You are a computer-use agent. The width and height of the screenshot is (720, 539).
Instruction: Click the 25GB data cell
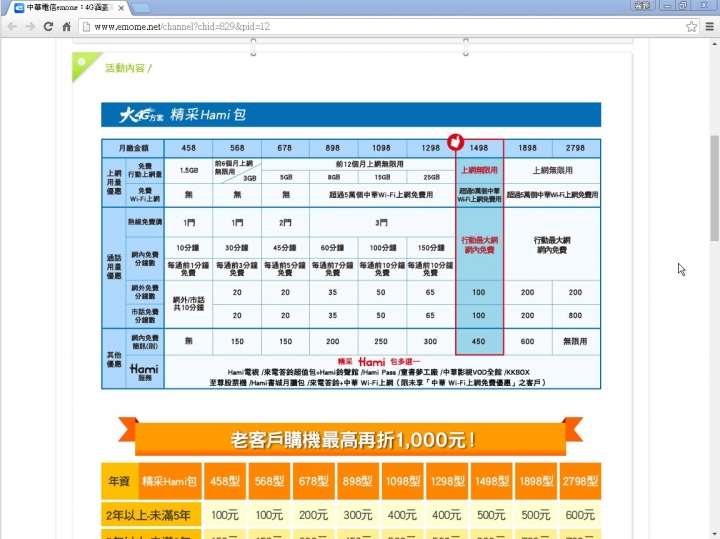pos(431,177)
